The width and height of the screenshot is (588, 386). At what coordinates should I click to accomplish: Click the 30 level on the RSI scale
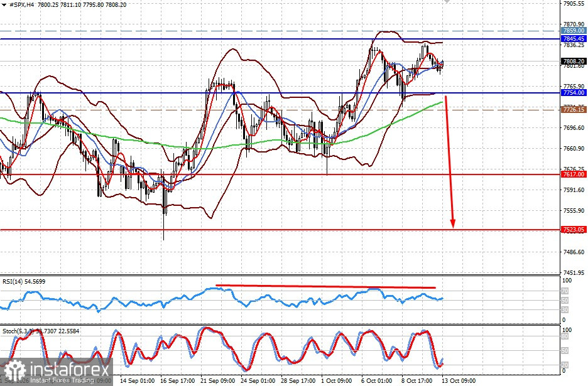[x=565, y=310]
